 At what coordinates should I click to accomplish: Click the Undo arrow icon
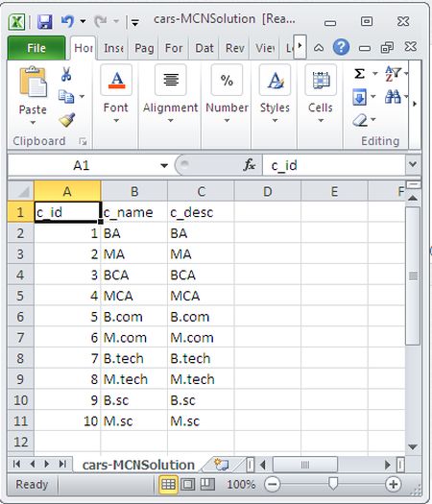[x=67, y=21]
